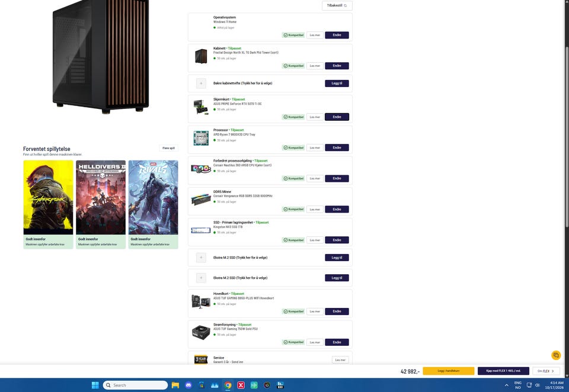
Task: Open the yellow chat support bubble
Action: [x=555, y=355]
